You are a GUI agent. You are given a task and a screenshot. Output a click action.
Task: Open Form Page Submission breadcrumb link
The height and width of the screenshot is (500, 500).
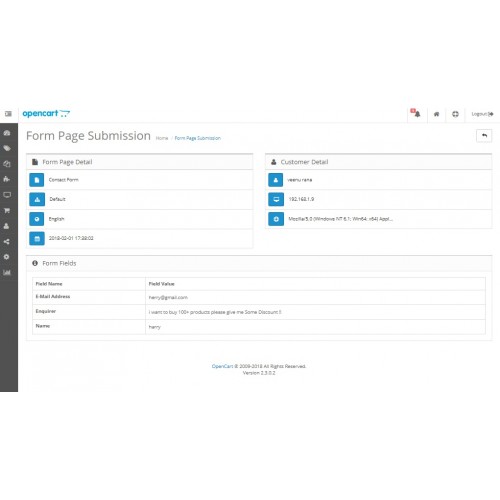coord(198,138)
